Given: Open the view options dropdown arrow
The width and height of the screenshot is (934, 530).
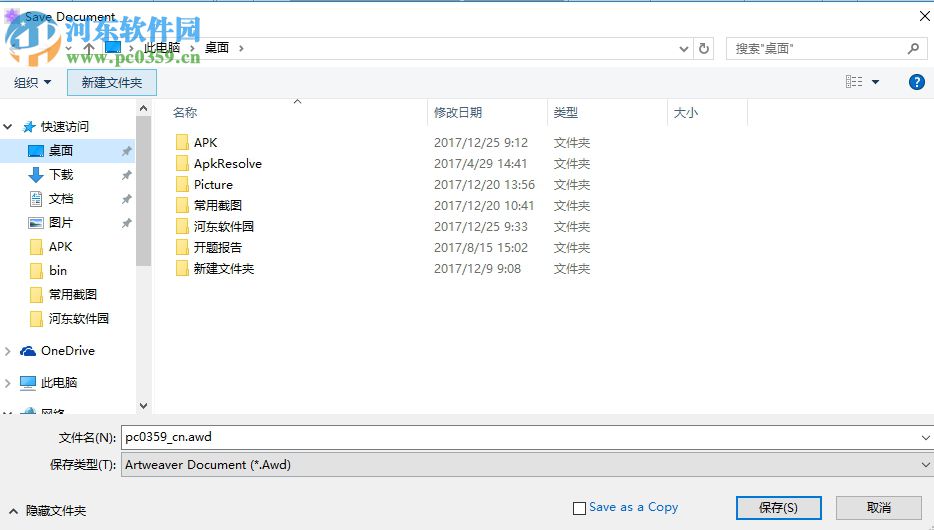Looking at the screenshot, I should [875, 82].
